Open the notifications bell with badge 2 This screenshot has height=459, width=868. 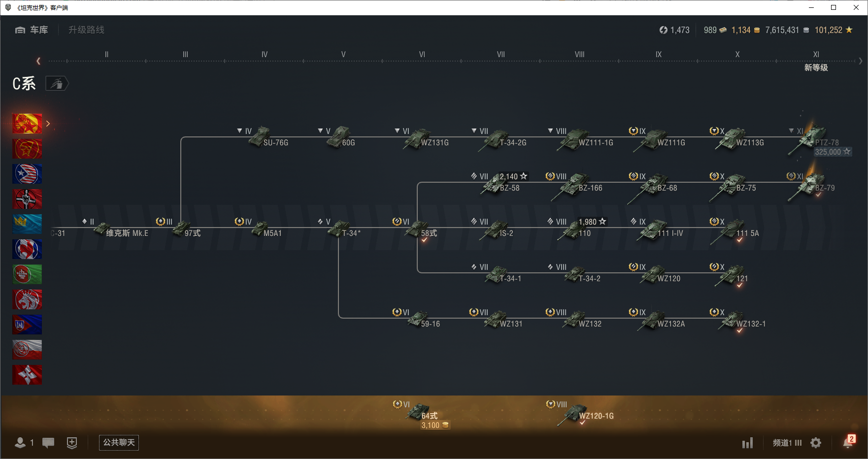point(848,442)
